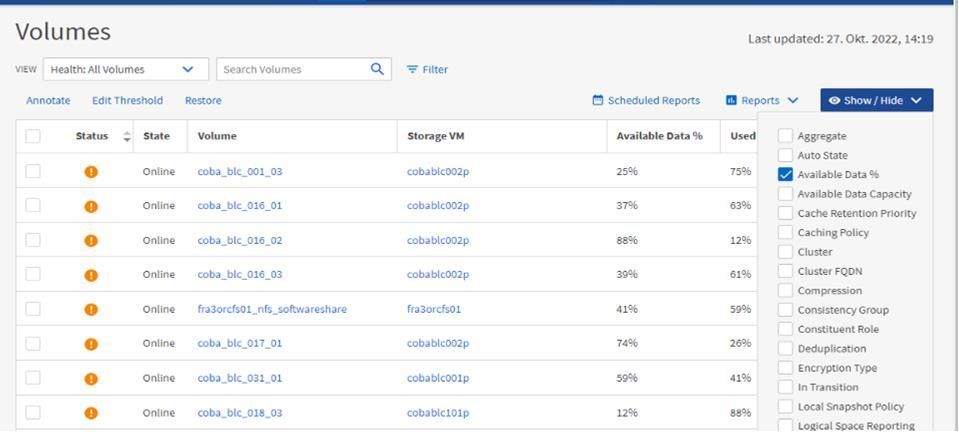The width and height of the screenshot is (959, 432).
Task: Open the cobablc001p storage VM link
Action: 438,378
